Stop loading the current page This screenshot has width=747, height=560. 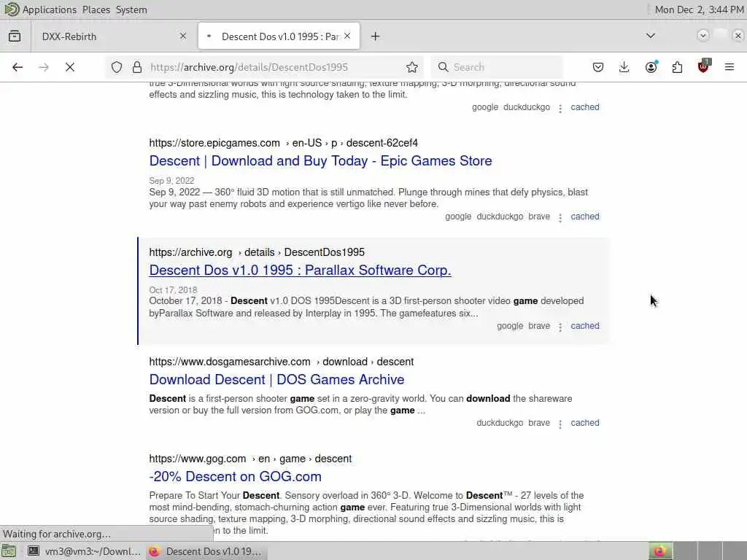click(x=70, y=67)
